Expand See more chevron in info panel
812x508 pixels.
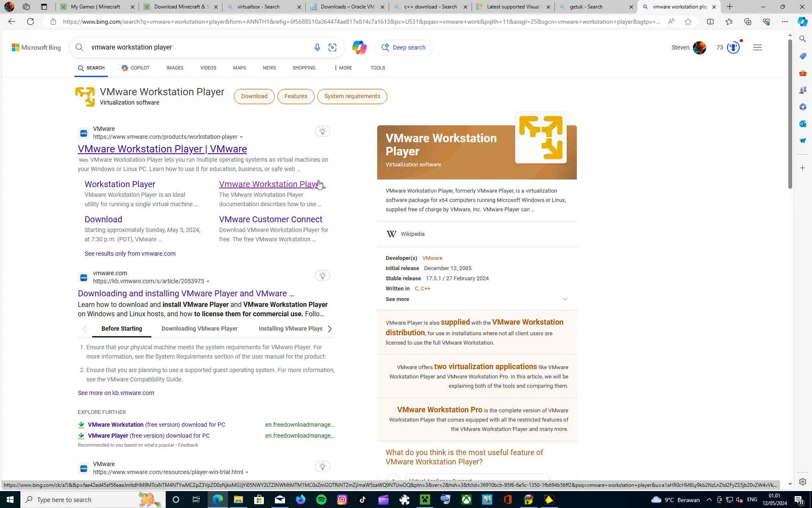(565, 299)
